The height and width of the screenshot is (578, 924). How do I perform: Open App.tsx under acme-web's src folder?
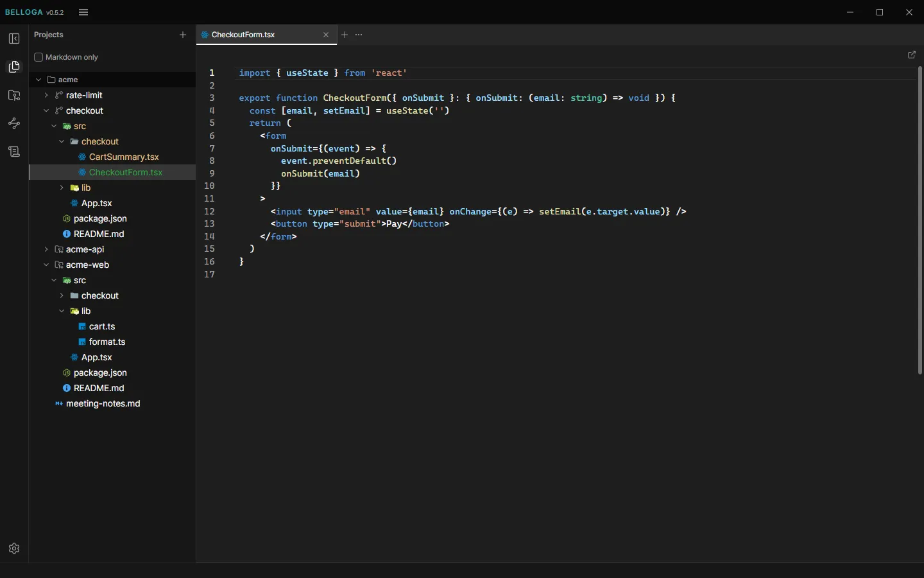112,357
